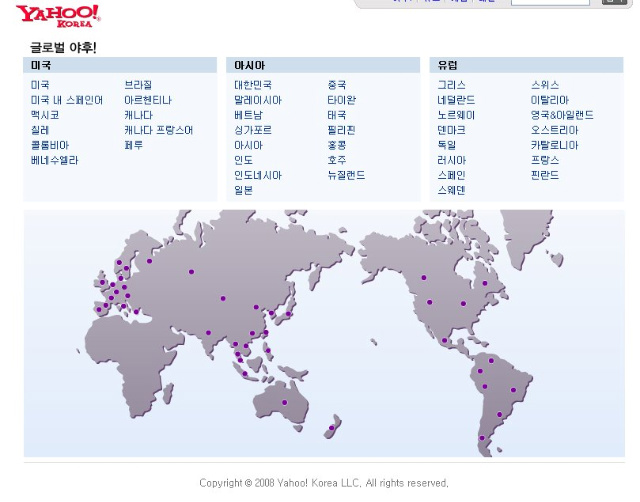The height and width of the screenshot is (502, 640).
Task: Open the 페루 link
Action: coord(133,145)
